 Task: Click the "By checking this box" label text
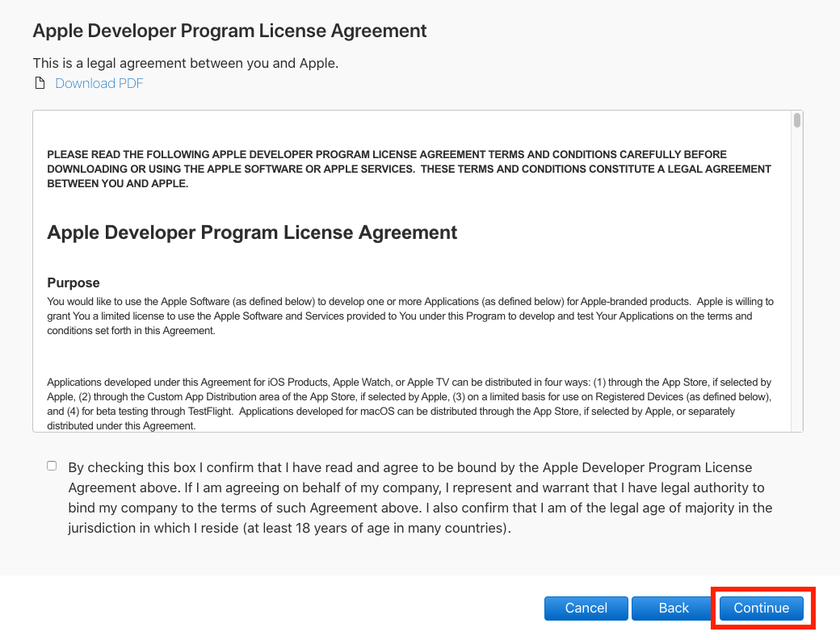[420, 498]
